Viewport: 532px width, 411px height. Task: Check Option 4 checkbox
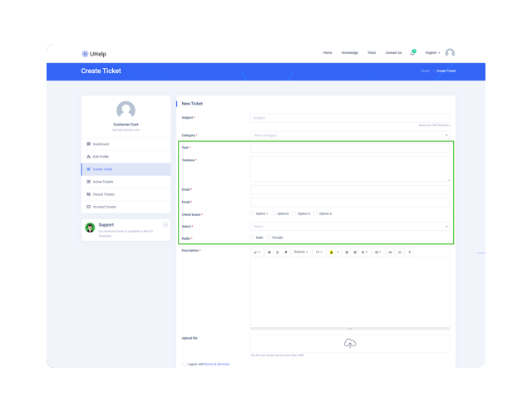point(316,213)
